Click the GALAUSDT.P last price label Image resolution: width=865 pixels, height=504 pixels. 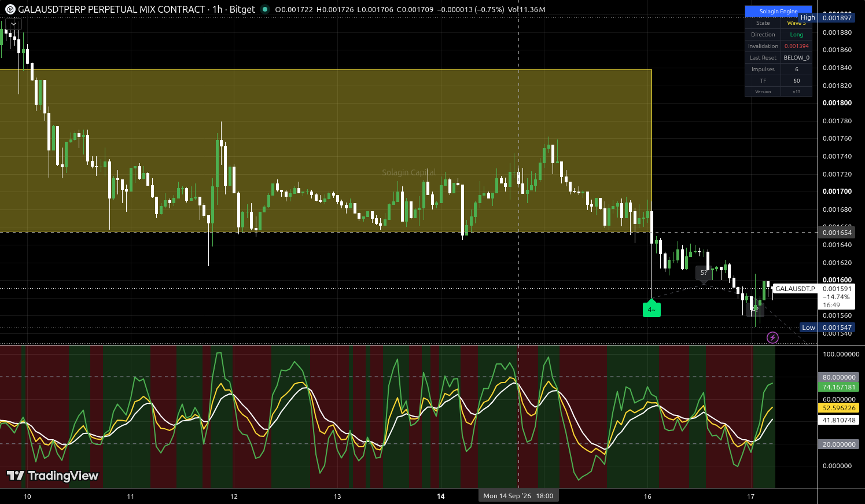click(795, 289)
